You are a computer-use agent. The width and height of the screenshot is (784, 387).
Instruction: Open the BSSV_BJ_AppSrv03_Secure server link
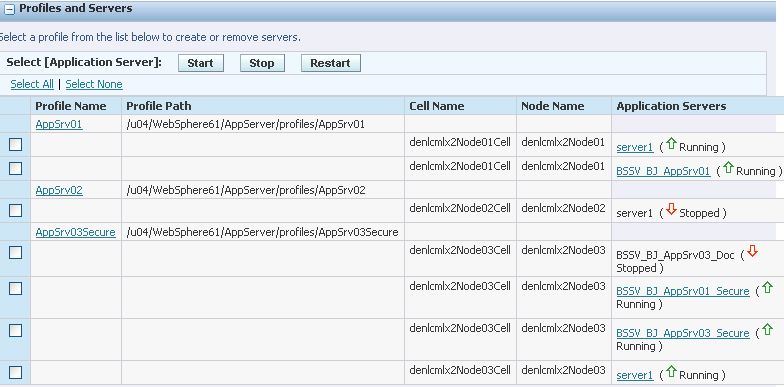pos(682,333)
